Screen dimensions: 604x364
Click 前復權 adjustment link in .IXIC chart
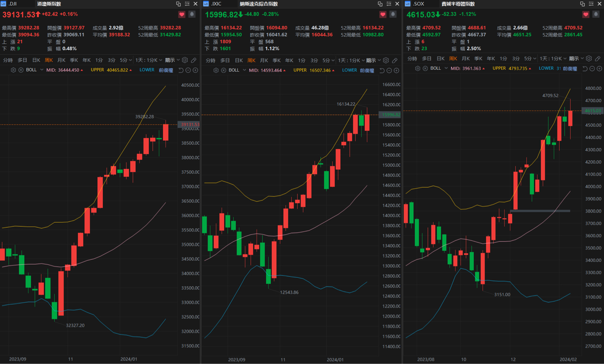coord(367,70)
